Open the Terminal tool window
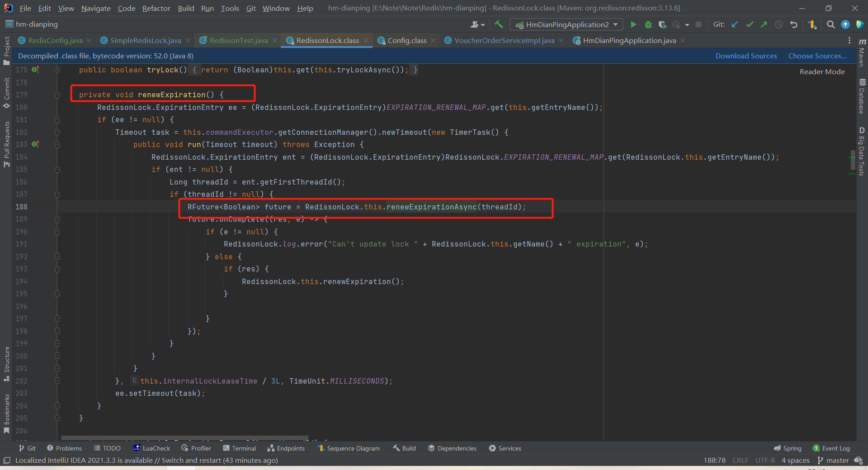The height and width of the screenshot is (470, 868). [x=239, y=448]
